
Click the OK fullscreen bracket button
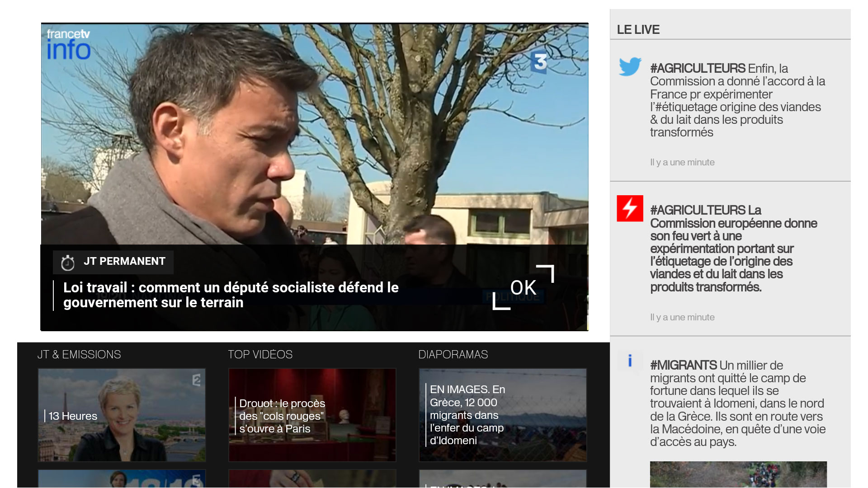(524, 287)
